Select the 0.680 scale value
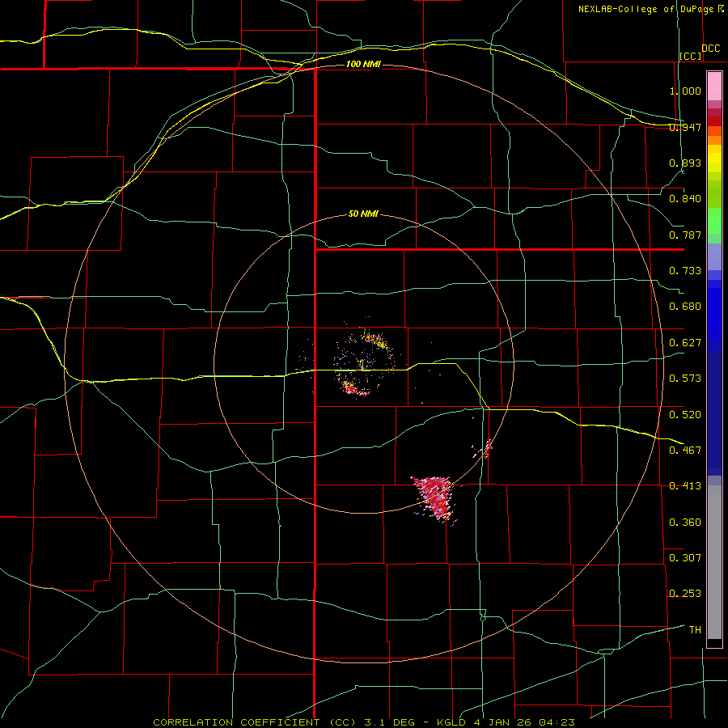 point(685,307)
